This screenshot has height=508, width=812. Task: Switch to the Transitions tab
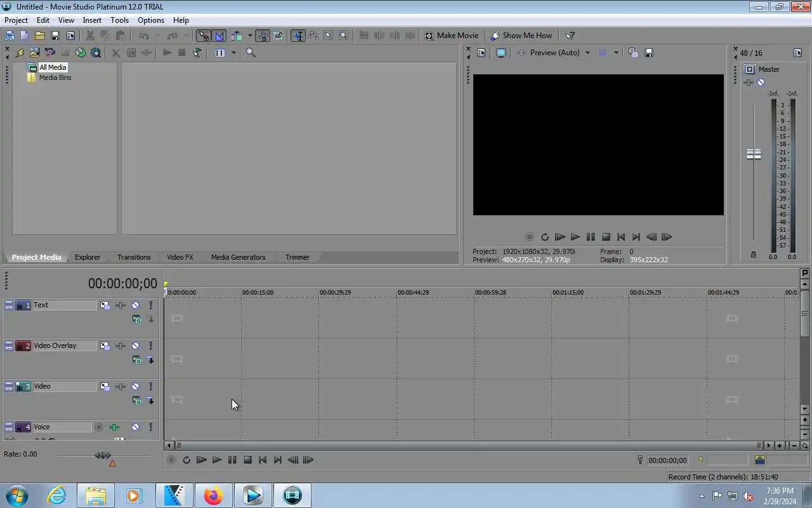pos(134,257)
